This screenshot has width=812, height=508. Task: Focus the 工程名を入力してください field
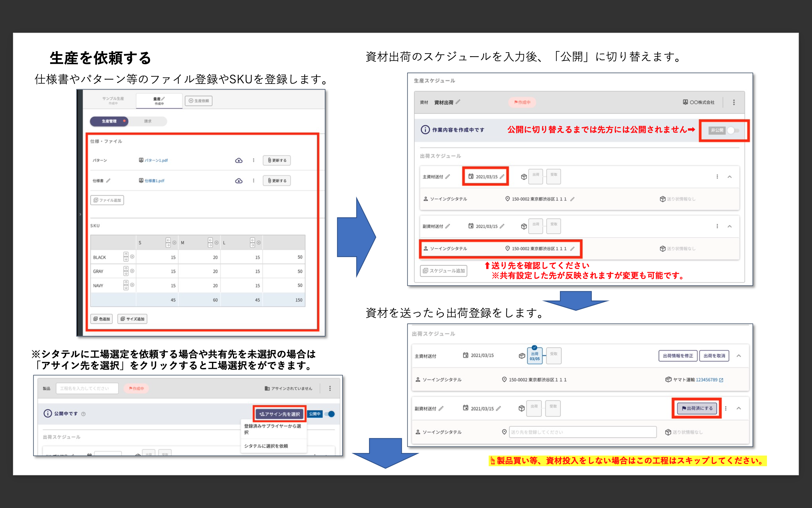click(87, 388)
